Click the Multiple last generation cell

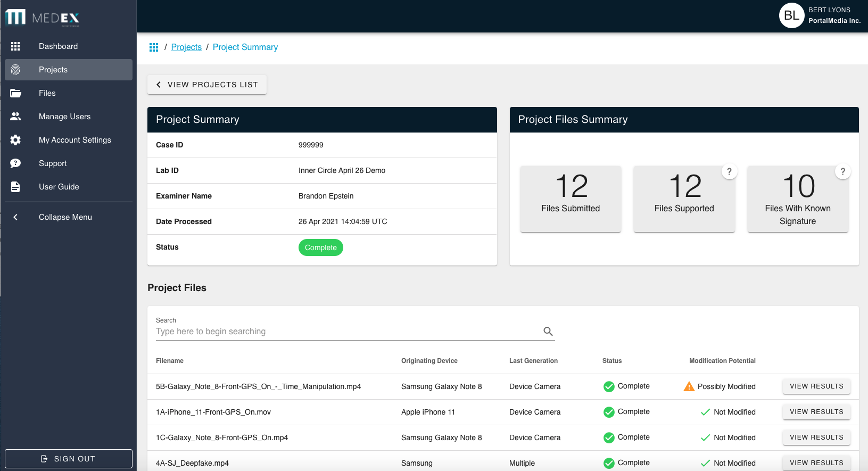[522, 463]
